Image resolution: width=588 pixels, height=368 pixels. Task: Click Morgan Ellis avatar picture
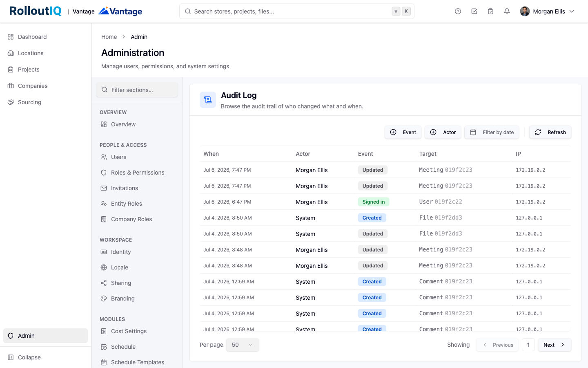pos(525,11)
